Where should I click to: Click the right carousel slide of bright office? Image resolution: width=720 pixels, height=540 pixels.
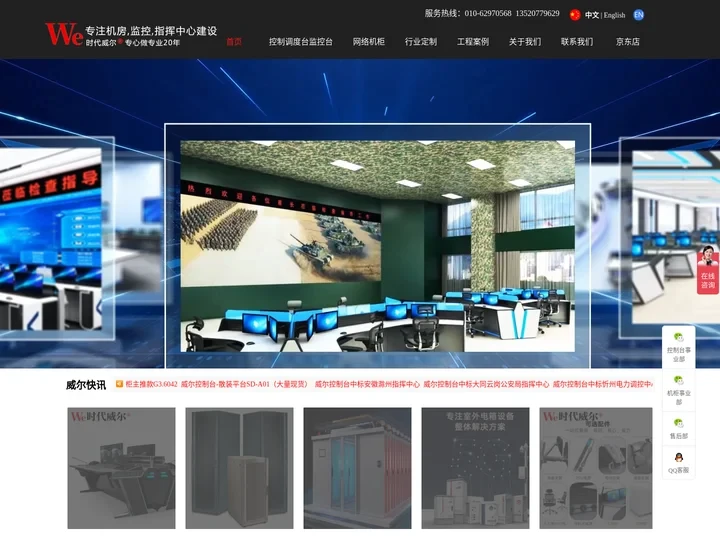point(676,237)
